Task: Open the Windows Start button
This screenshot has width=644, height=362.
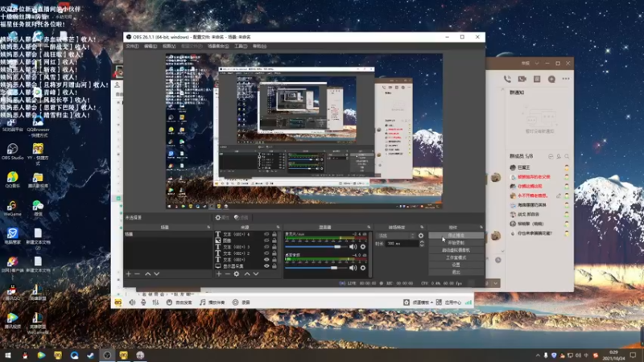Action: 8,356
